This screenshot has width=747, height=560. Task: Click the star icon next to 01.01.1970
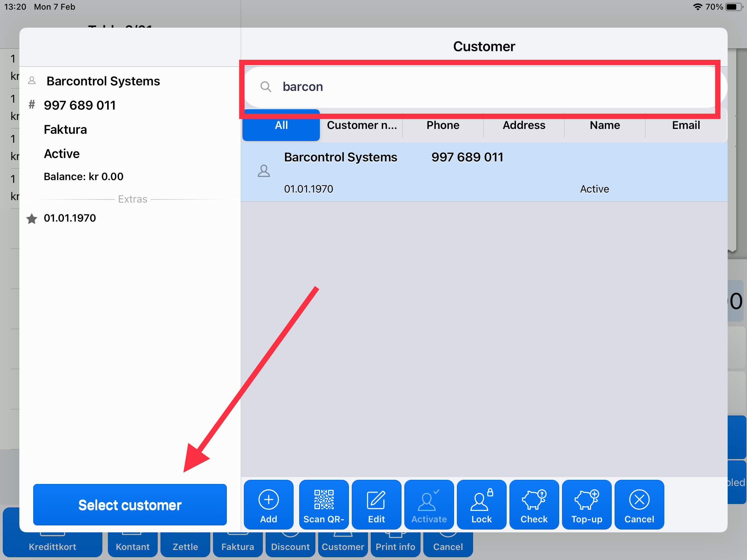click(32, 218)
